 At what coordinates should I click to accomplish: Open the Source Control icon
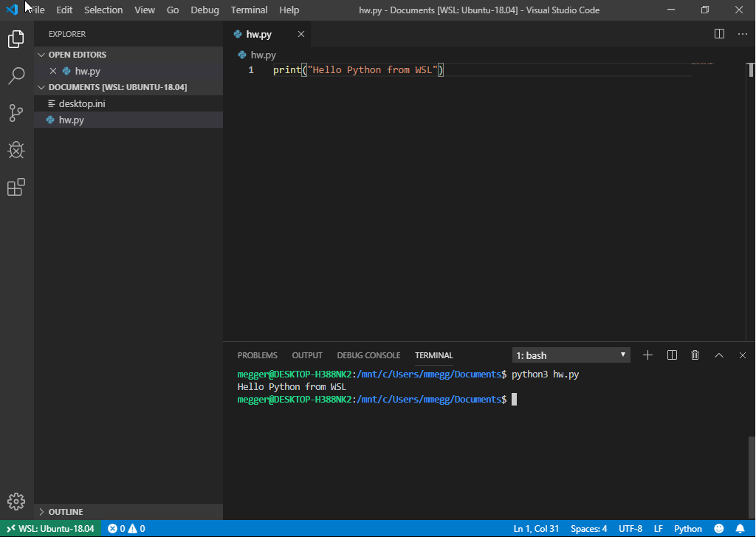tap(16, 113)
